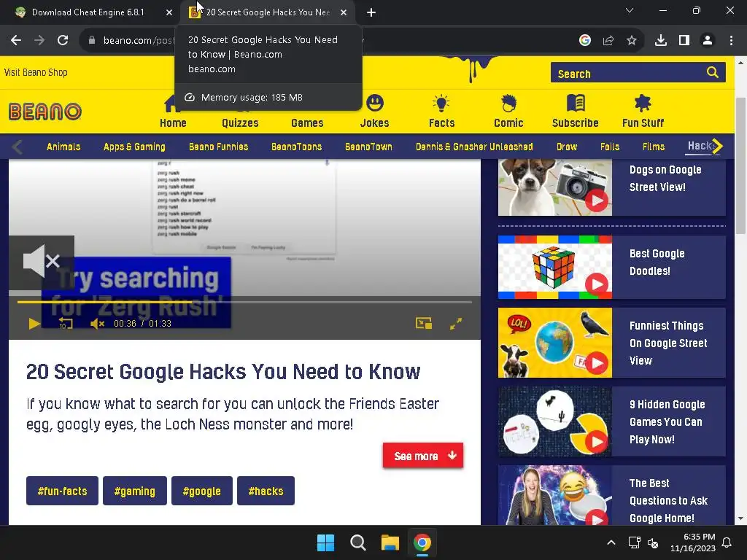The height and width of the screenshot is (560, 747).
Task: Open File Explorer from taskbar
Action: click(x=390, y=542)
